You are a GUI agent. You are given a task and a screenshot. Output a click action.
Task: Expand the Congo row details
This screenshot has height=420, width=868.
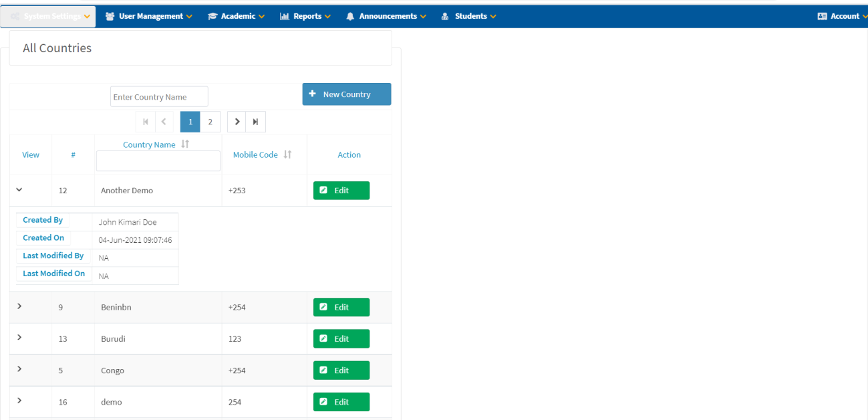(x=19, y=369)
